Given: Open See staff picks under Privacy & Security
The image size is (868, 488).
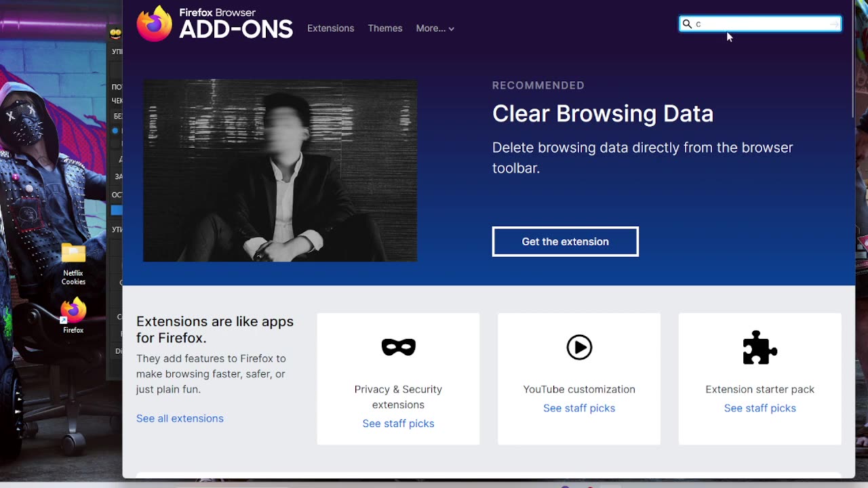Looking at the screenshot, I should (x=398, y=424).
